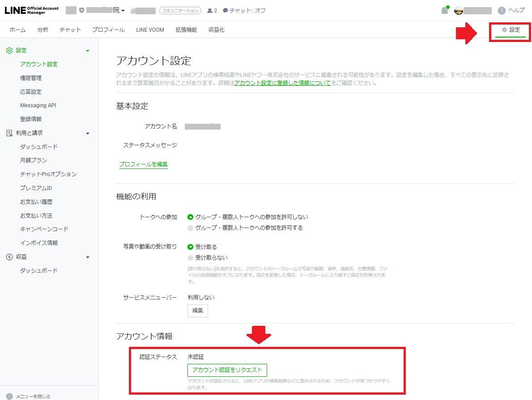Open the LINE VOOM tab
The image size is (532, 400).
click(150, 30)
